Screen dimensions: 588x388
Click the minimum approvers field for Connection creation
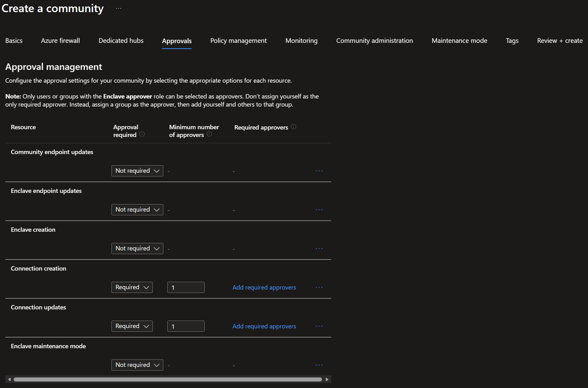tap(186, 287)
